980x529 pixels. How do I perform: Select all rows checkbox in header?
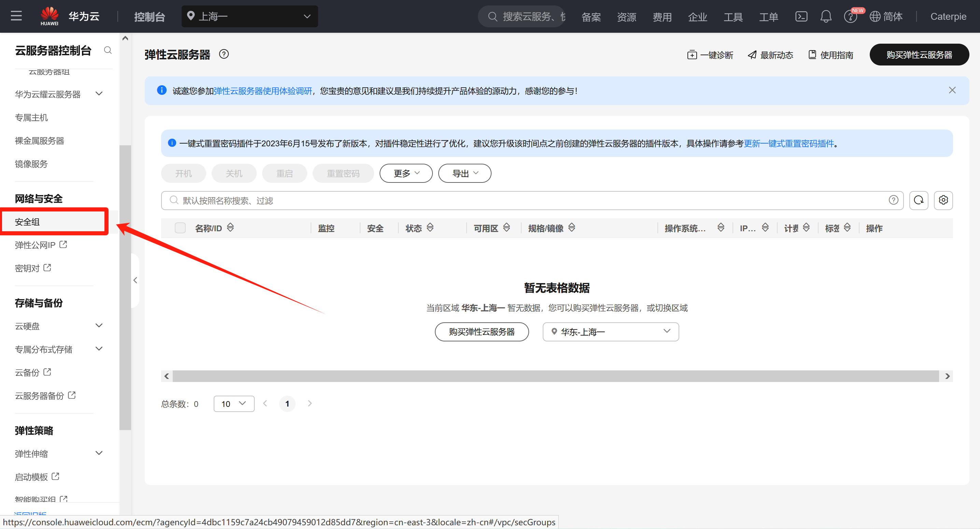(180, 227)
